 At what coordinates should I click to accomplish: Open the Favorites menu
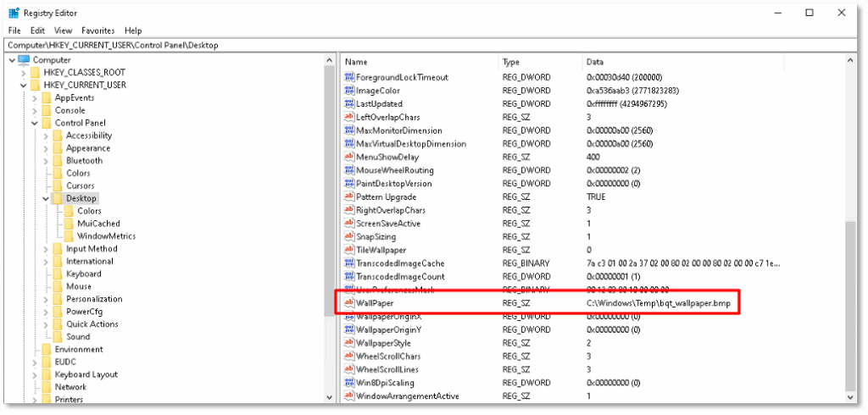point(97,30)
